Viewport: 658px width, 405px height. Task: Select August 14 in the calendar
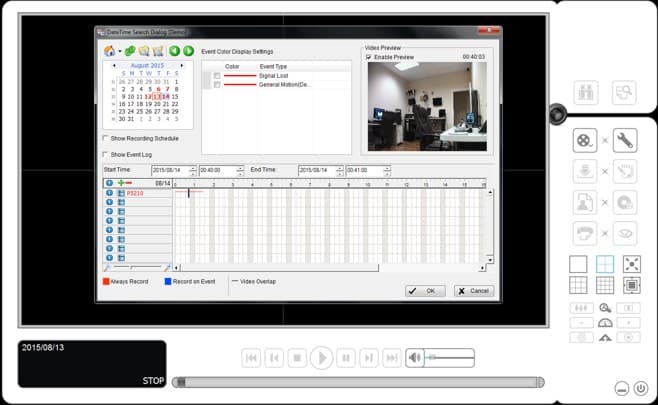[166, 96]
